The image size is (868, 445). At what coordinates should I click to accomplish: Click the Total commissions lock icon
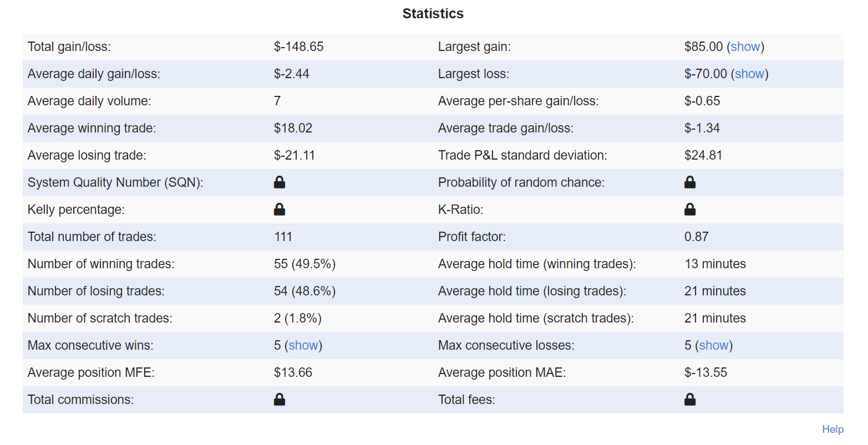point(280,400)
